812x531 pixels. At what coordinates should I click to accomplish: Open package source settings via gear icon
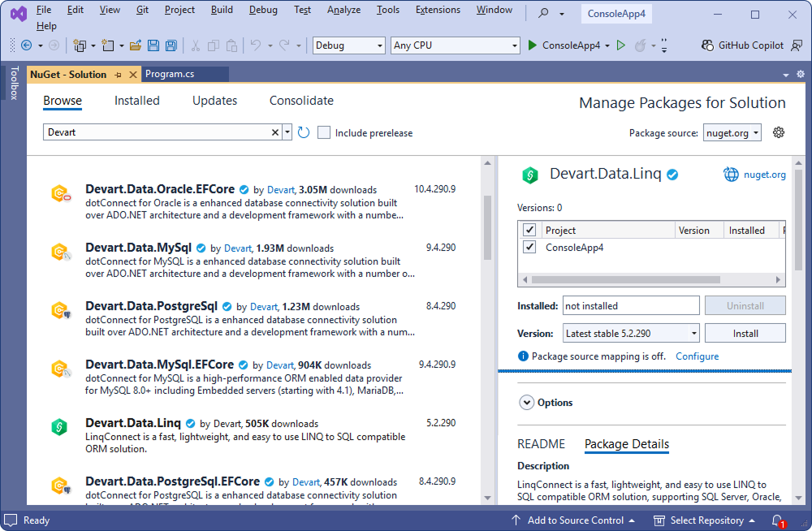[778, 132]
